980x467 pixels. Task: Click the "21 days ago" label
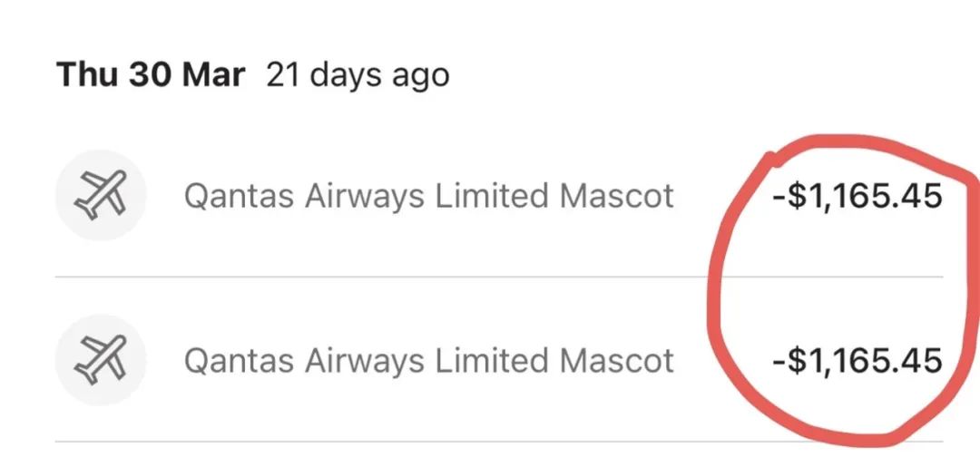click(358, 75)
